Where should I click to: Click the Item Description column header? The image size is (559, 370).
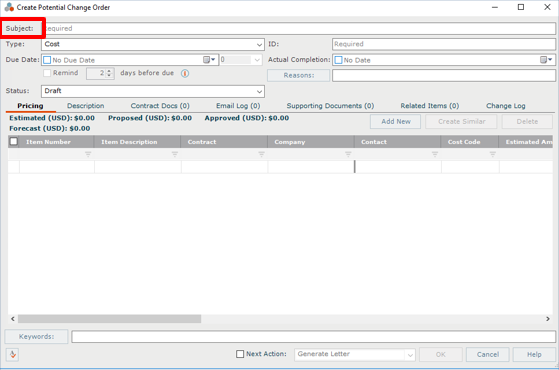[x=137, y=142]
